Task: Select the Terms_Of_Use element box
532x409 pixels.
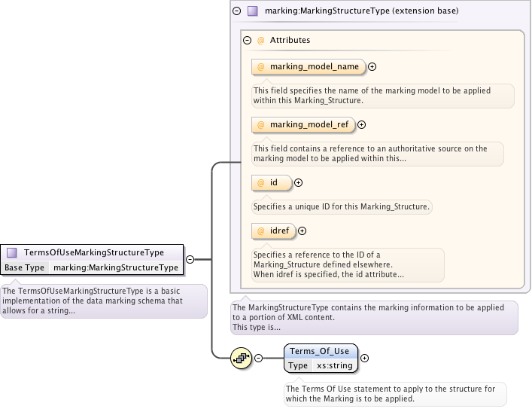Action: coord(321,351)
